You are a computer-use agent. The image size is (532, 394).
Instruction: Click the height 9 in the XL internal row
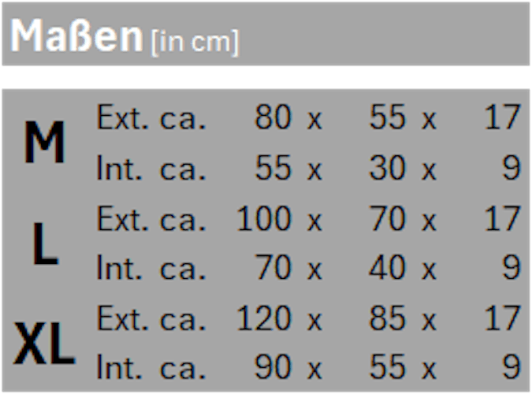(x=511, y=369)
